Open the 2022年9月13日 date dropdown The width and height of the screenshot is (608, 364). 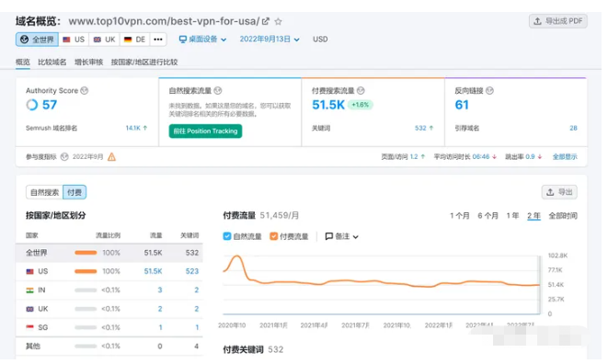pyautogui.click(x=270, y=40)
